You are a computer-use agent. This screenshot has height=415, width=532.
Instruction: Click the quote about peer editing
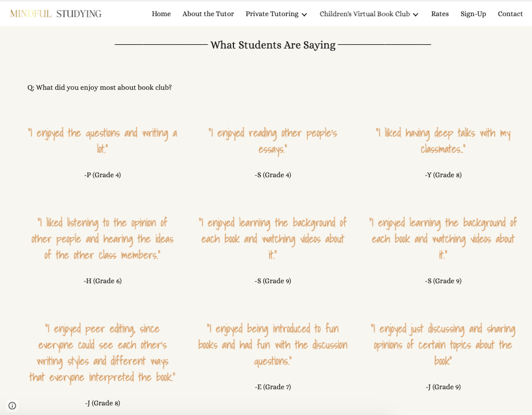coord(102,353)
